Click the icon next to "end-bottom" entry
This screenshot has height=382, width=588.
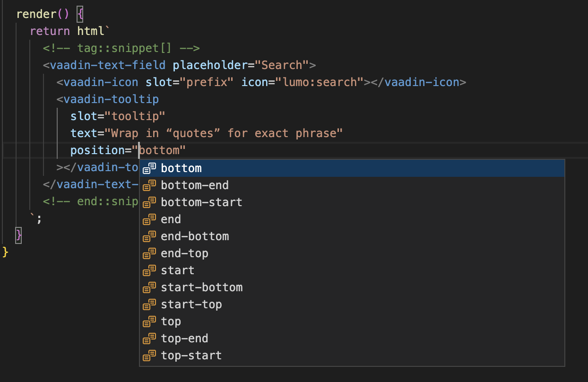[x=149, y=236]
